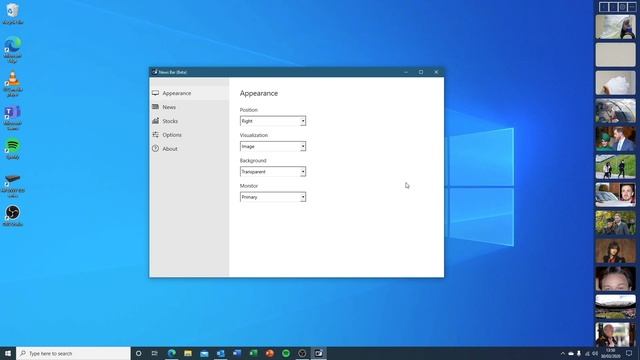The image size is (640, 360).
Task: Open OBS Studio from the taskbar
Action: [x=302, y=353]
